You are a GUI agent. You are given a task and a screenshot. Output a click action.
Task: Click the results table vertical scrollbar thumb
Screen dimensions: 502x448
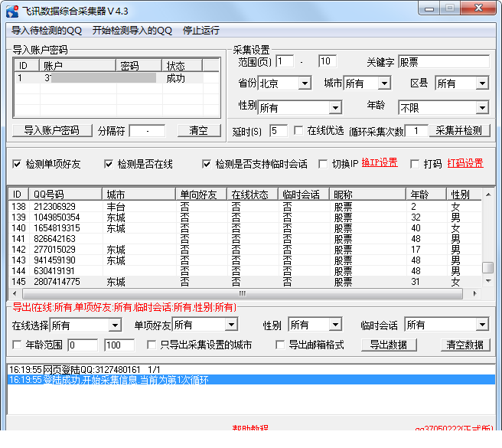point(488,267)
